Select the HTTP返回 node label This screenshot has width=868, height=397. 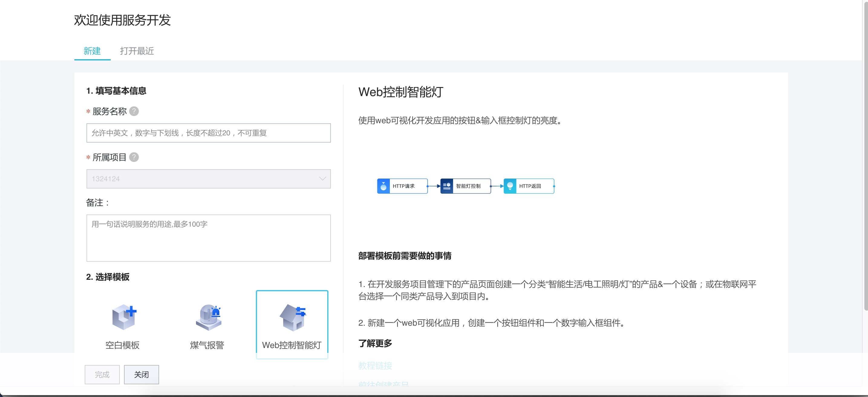click(x=530, y=186)
